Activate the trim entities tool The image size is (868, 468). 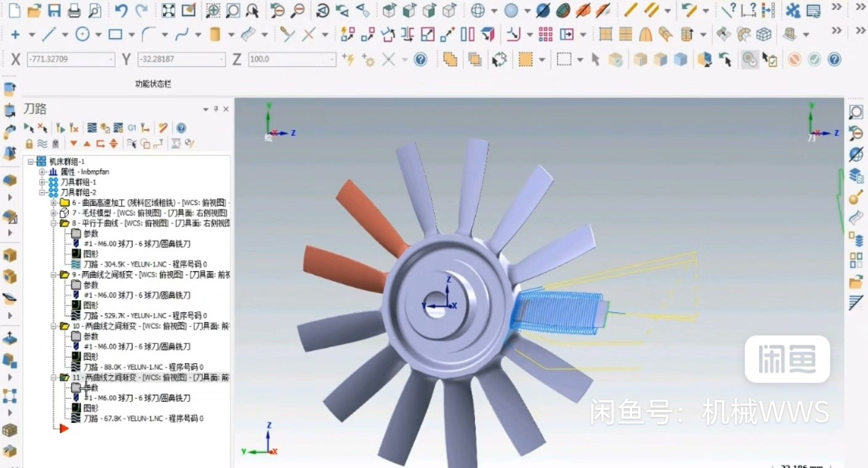click(x=287, y=35)
